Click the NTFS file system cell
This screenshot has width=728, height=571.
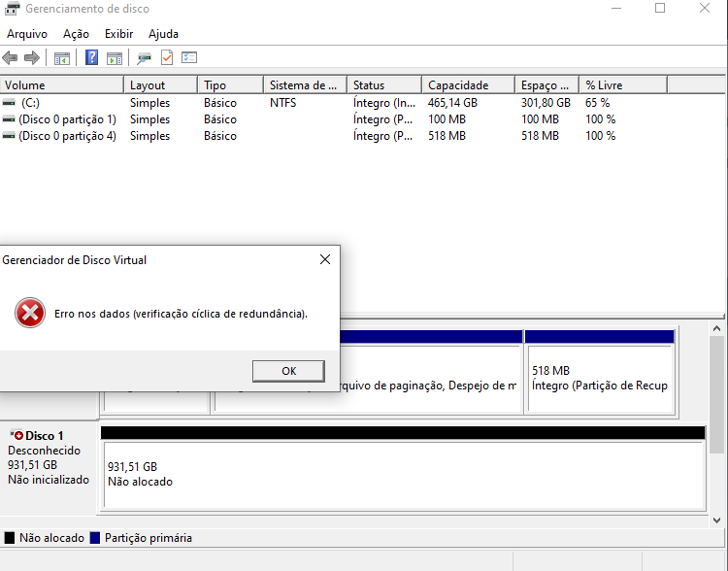tap(282, 103)
